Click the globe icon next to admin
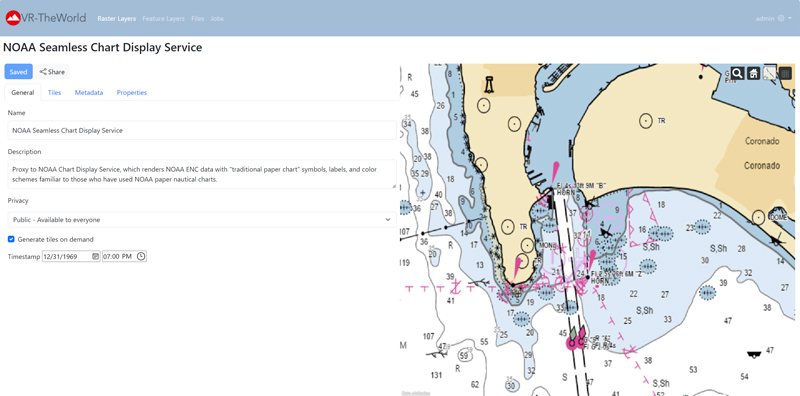 tap(781, 18)
